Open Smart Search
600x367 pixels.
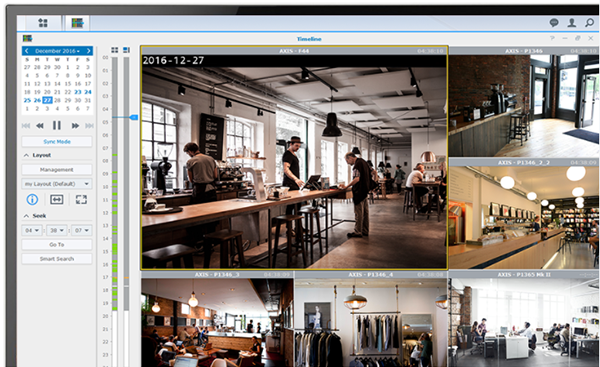pyautogui.click(x=57, y=259)
